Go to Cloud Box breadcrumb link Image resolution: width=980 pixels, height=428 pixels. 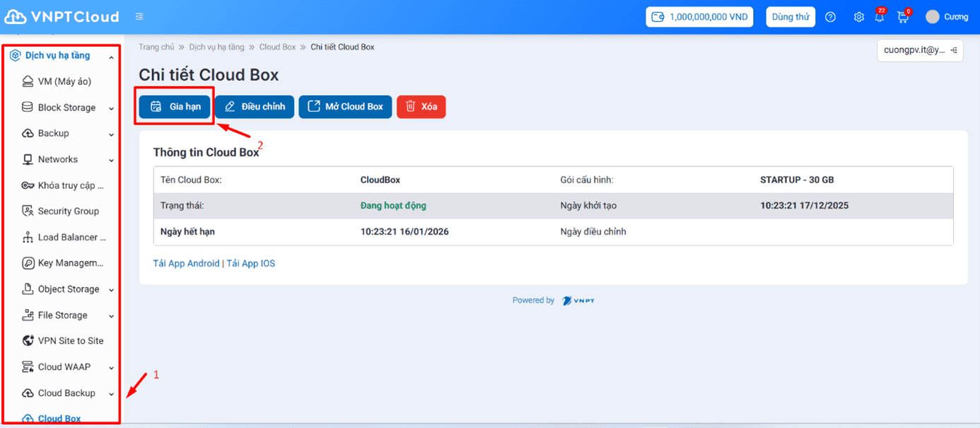[277, 47]
